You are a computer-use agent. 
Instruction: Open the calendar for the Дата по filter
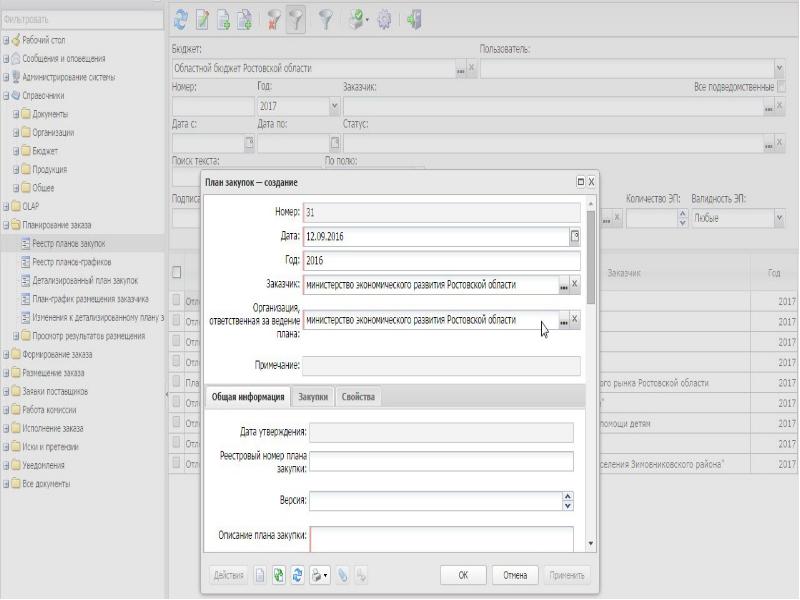pos(335,143)
